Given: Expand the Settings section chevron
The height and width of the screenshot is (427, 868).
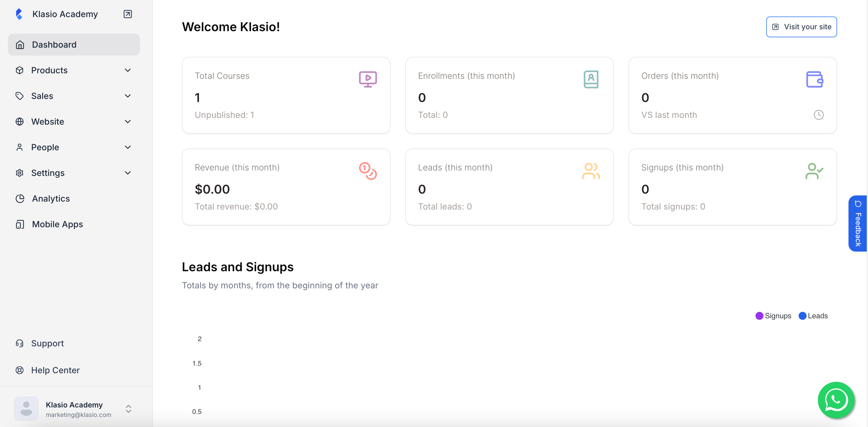Looking at the screenshot, I should click(128, 173).
